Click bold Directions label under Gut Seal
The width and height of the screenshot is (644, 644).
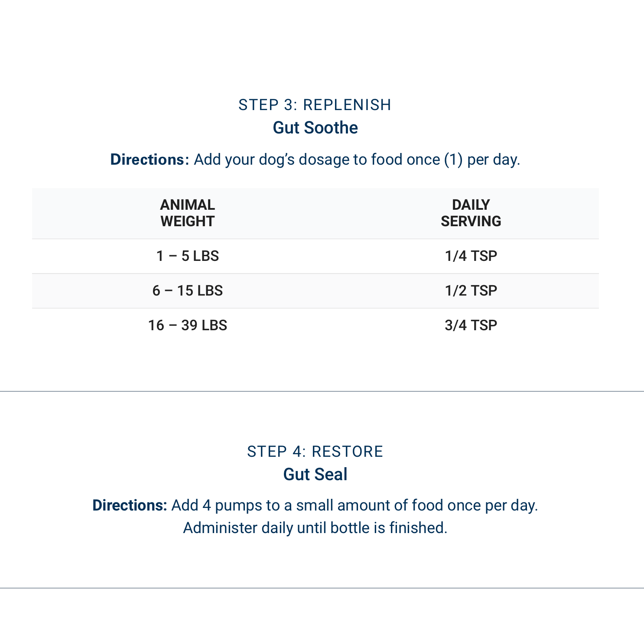[130, 505]
